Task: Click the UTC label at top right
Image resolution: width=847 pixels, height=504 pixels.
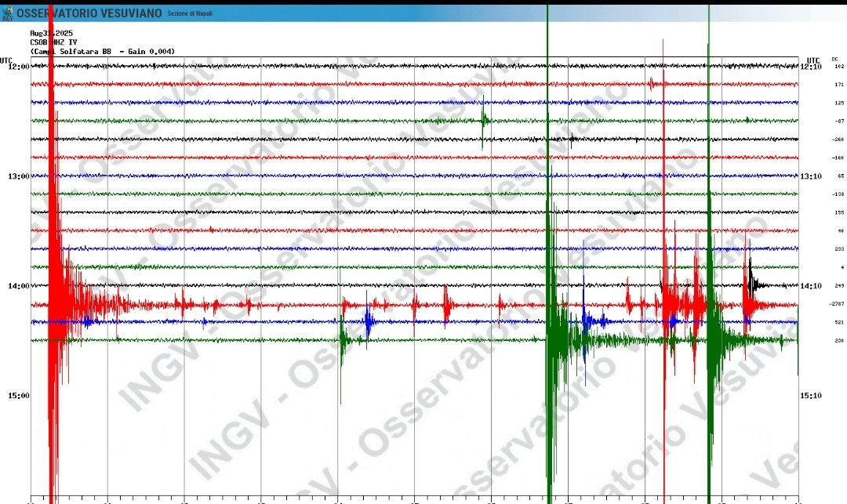Action: [813, 60]
